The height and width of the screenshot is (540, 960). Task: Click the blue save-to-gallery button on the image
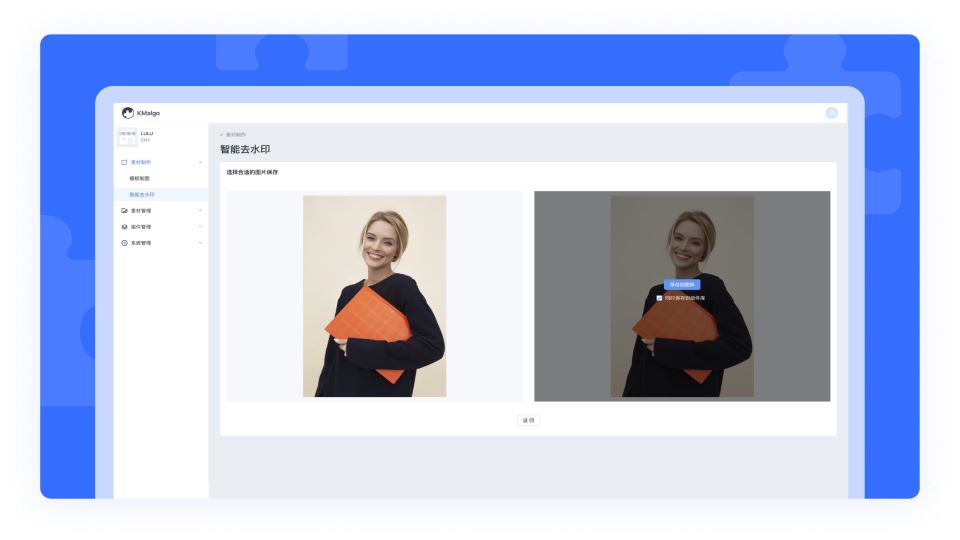point(682,285)
